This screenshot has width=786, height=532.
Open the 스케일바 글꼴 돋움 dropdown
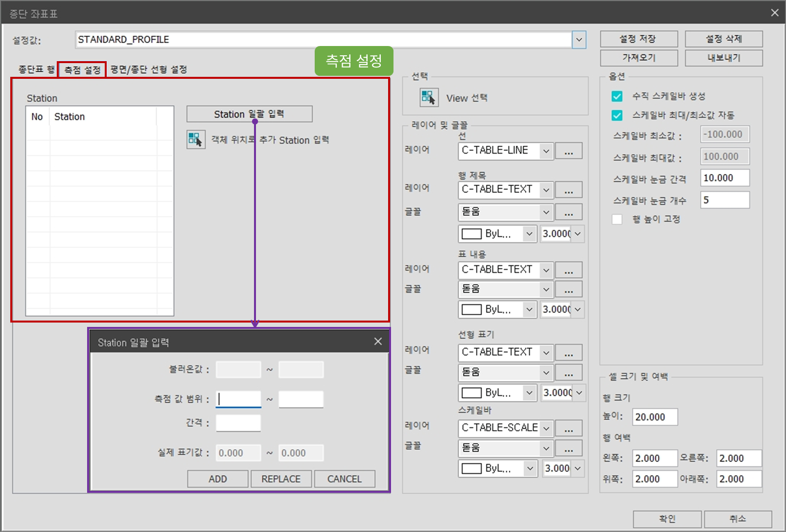point(546,448)
